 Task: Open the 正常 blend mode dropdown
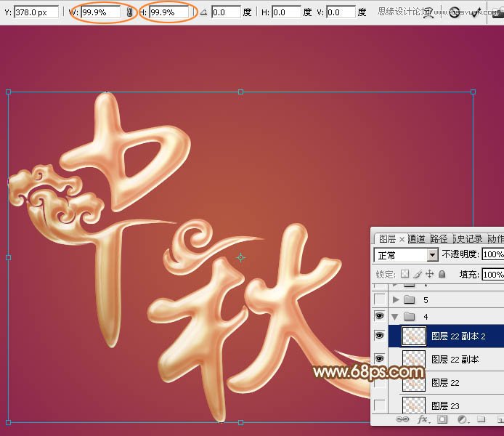[406, 255]
